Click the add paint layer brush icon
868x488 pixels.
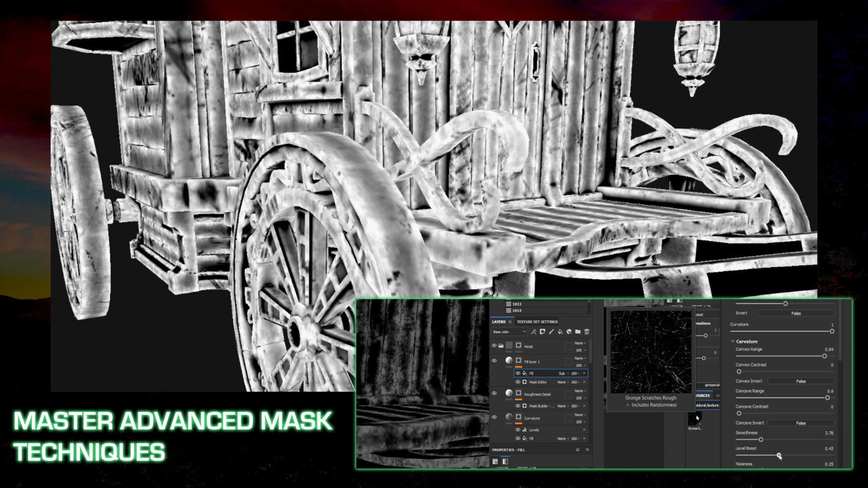click(x=551, y=331)
